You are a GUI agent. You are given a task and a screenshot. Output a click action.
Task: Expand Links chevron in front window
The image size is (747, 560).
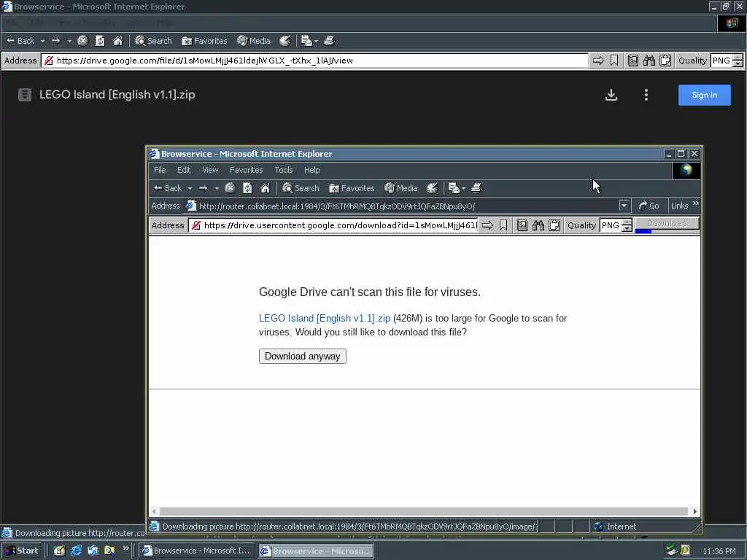pos(695,204)
